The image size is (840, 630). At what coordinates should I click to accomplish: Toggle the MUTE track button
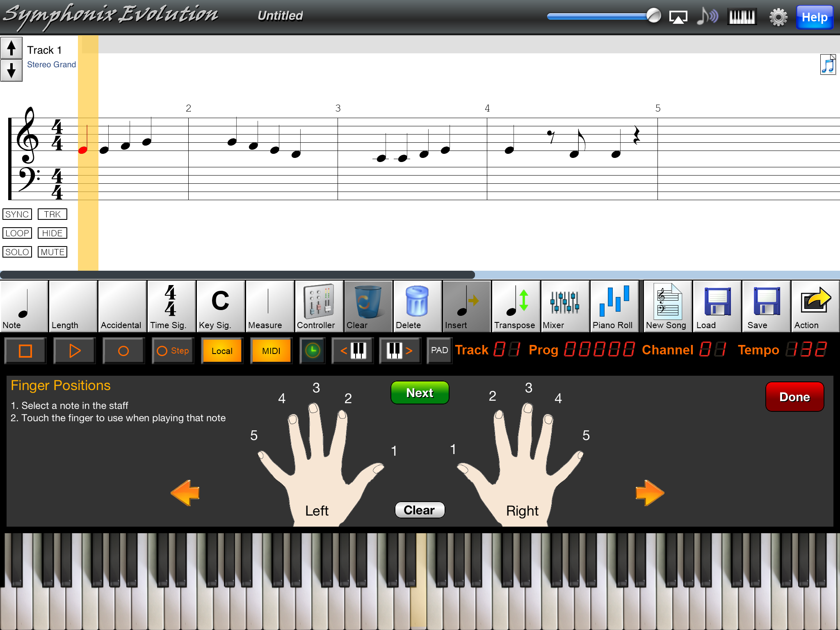point(52,252)
